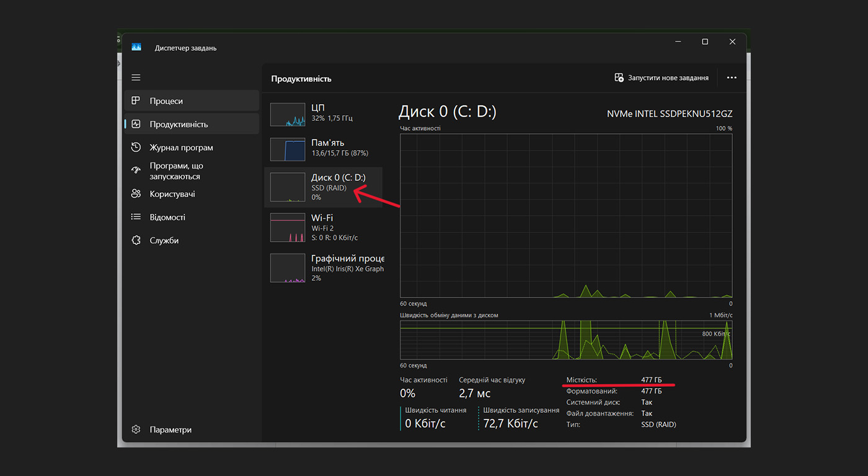Select the Wi-Fi performance item
Viewport: 868px width, 476px height.
[324, 227]
